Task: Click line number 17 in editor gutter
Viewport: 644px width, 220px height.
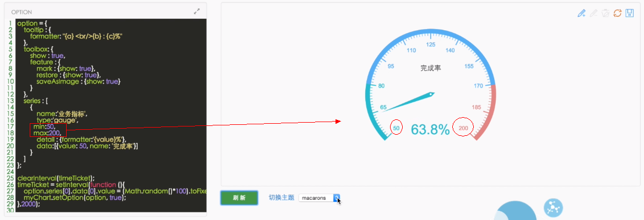Action: click(x=10, y=128)
